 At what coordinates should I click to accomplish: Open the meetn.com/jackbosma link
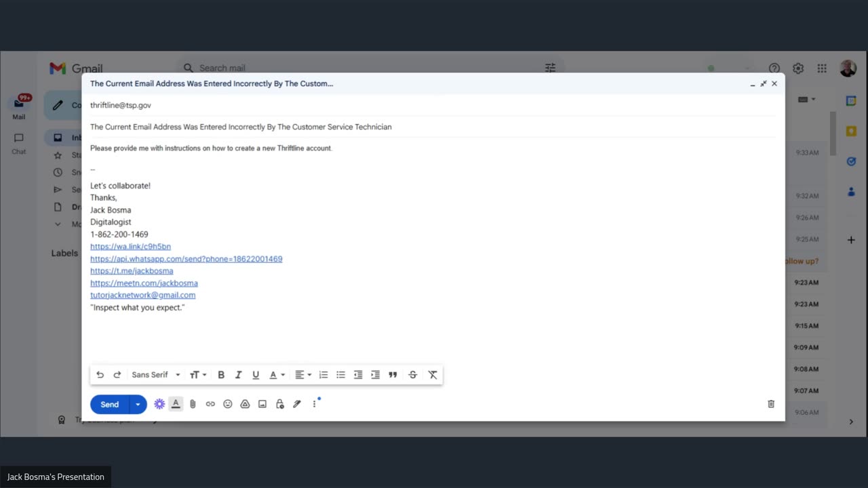[144, 283]
